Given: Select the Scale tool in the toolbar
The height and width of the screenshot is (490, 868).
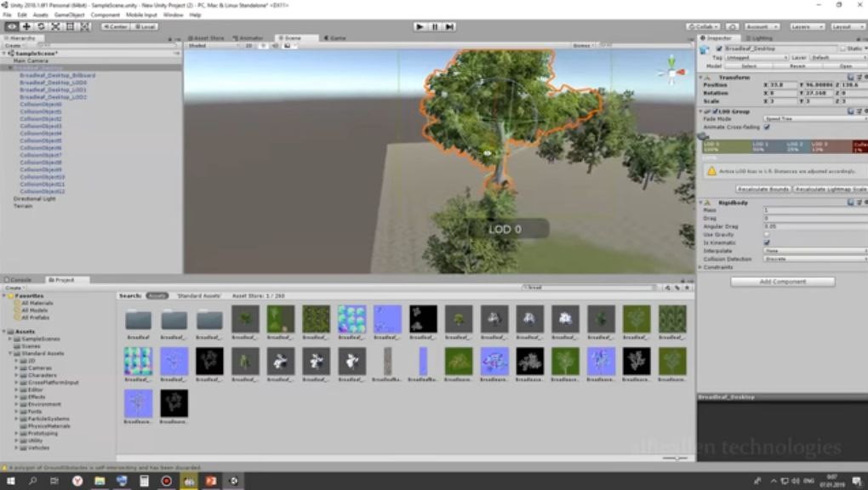Looking at the screenshot, I should tap(55, 26).
